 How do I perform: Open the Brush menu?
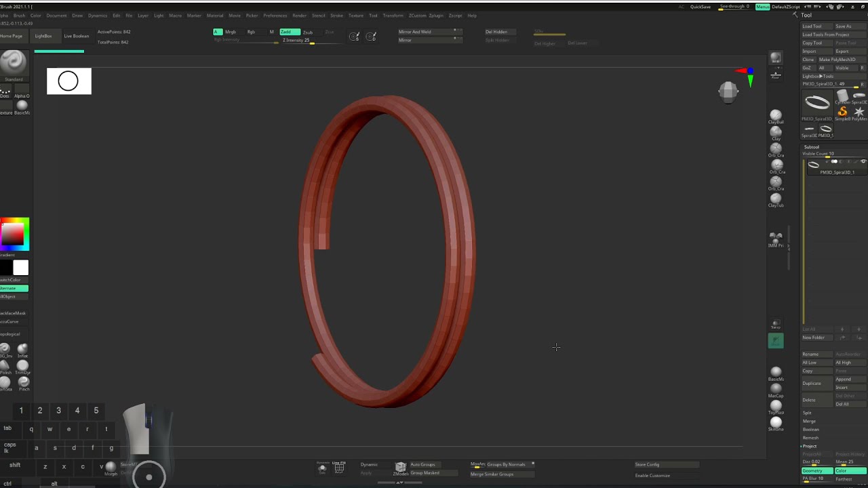(19, 15)
